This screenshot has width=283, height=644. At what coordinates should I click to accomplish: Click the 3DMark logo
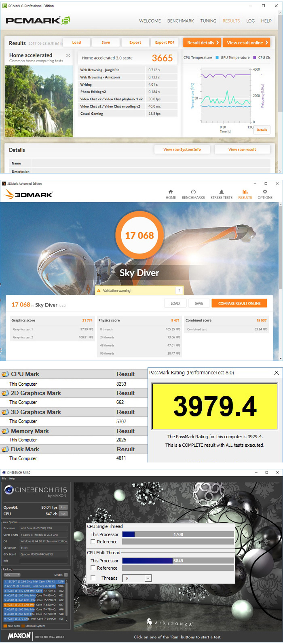[28, 194]
